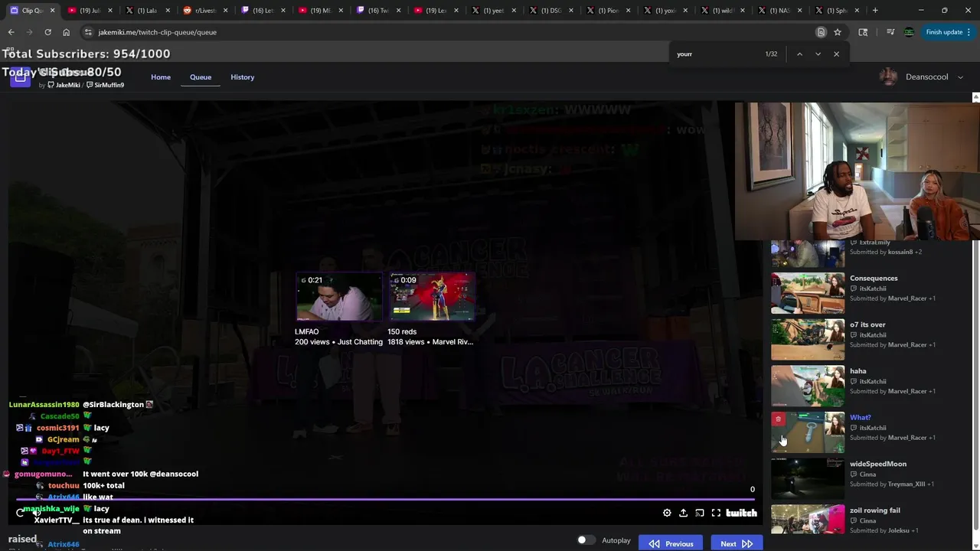Open the LMFAO recommended clip thumbnail
The width and height of the screenshot is (980, 551).
[339, 296]
